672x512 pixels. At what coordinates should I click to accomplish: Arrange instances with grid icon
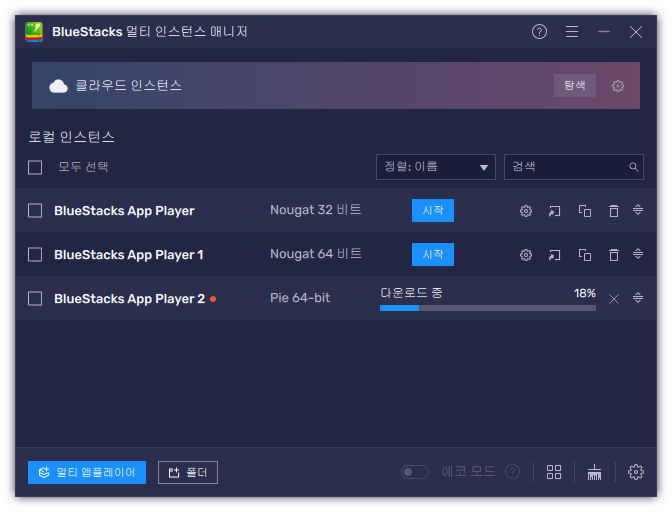(554, 472)
